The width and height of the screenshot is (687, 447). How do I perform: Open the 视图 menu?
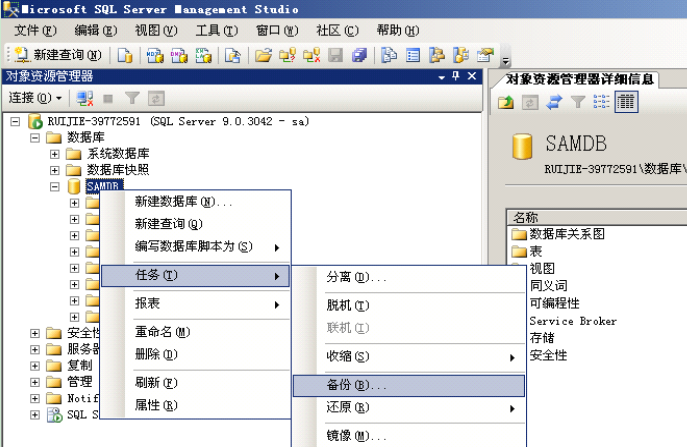tap(156, 31)
